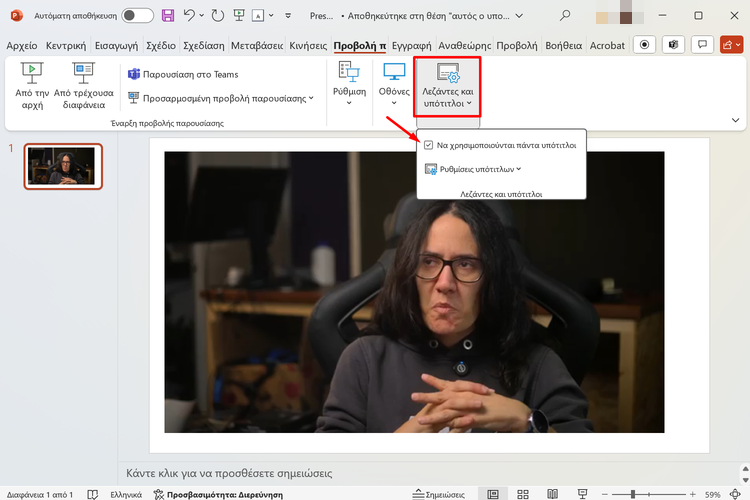Image resolution: width=750 pixels, height=500 pixels.
Task: Switch to the Σχεδίαση tab
Action: 204,46
